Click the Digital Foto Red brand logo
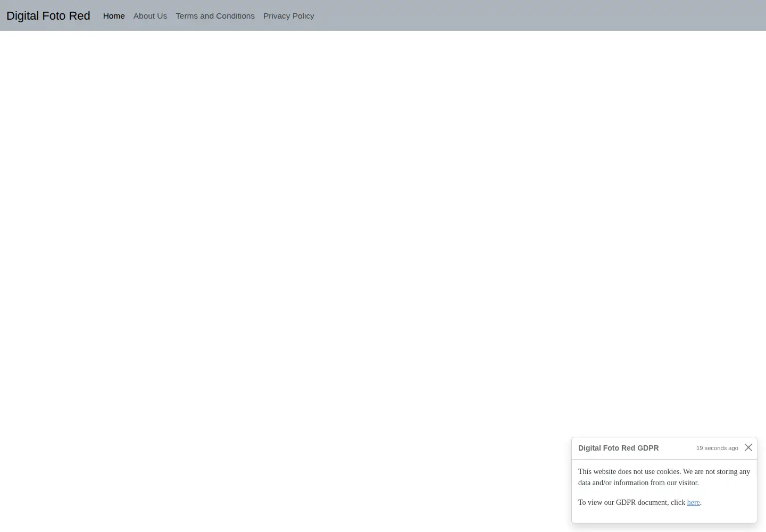The width and height of the screenshot is (766, 532). (48, 16)
